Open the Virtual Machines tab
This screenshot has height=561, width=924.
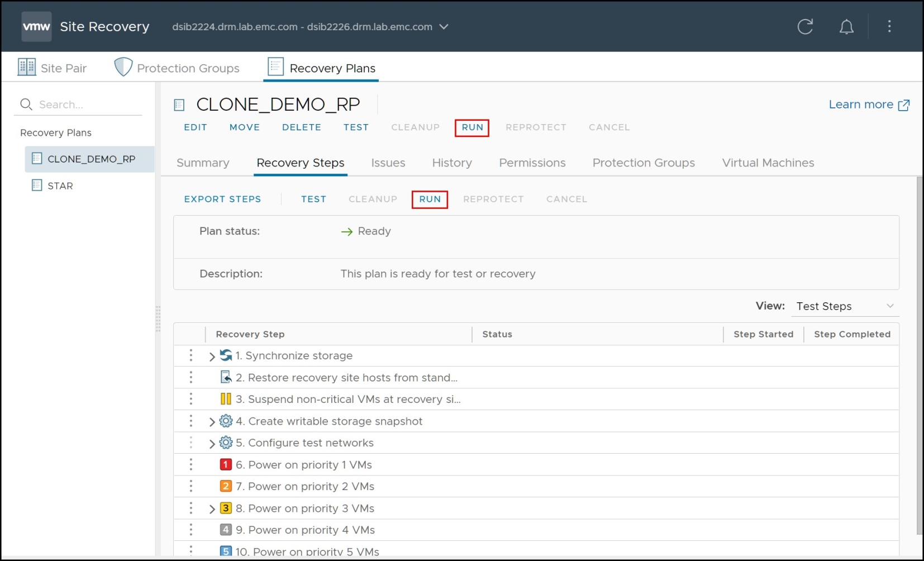click(768, 163)
